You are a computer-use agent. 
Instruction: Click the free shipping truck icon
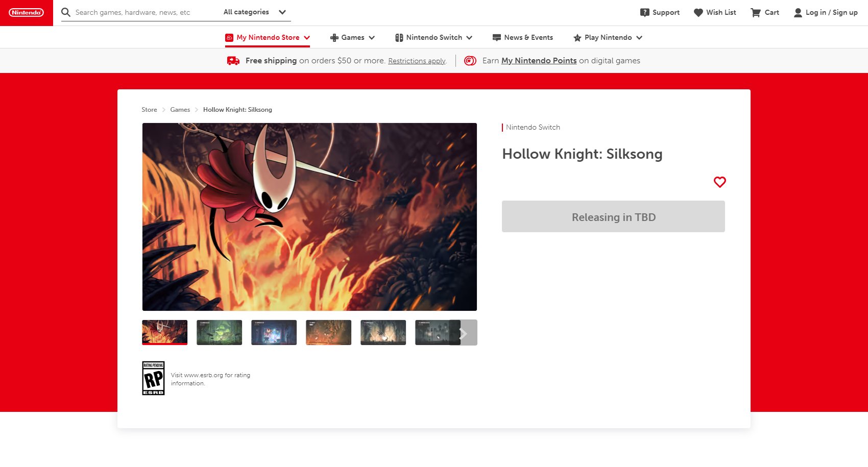233,61
